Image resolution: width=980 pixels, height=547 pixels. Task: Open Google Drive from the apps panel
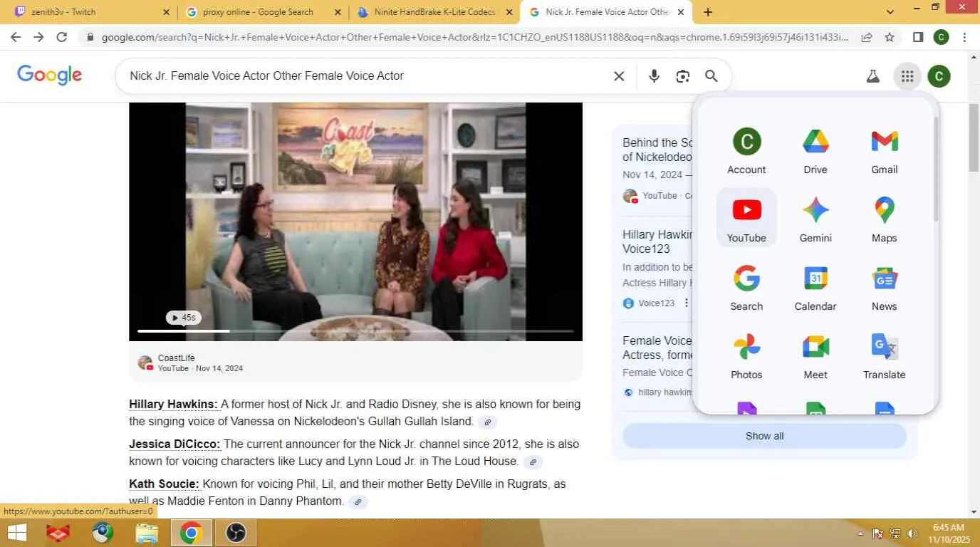(x=815, y=150)
